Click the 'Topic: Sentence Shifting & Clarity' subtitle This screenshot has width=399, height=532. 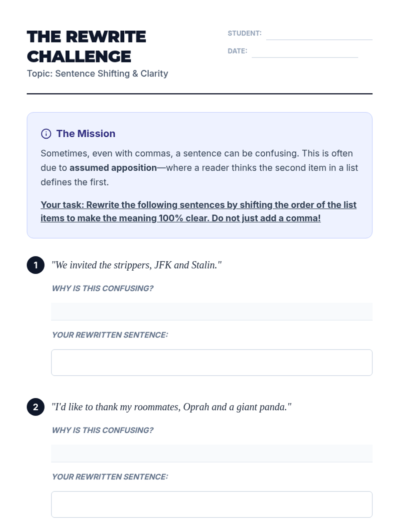point(97,73)
